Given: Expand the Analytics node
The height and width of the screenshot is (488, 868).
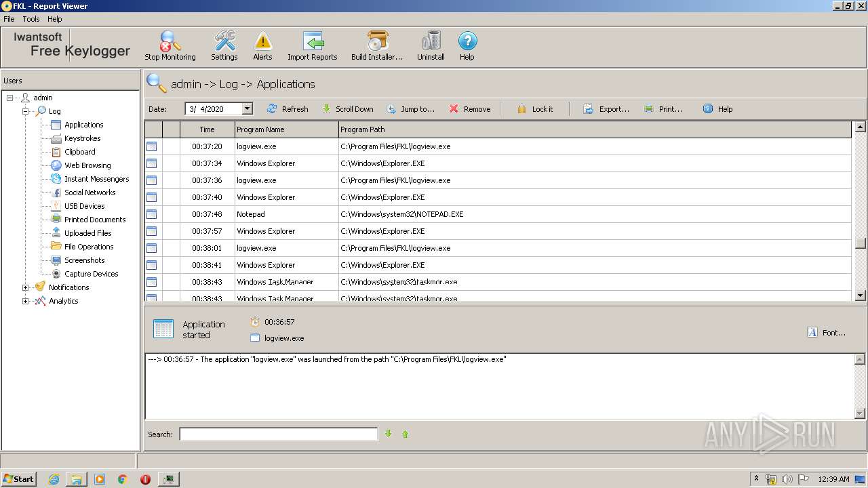Looking at the screenshot, I should (26, 301).
